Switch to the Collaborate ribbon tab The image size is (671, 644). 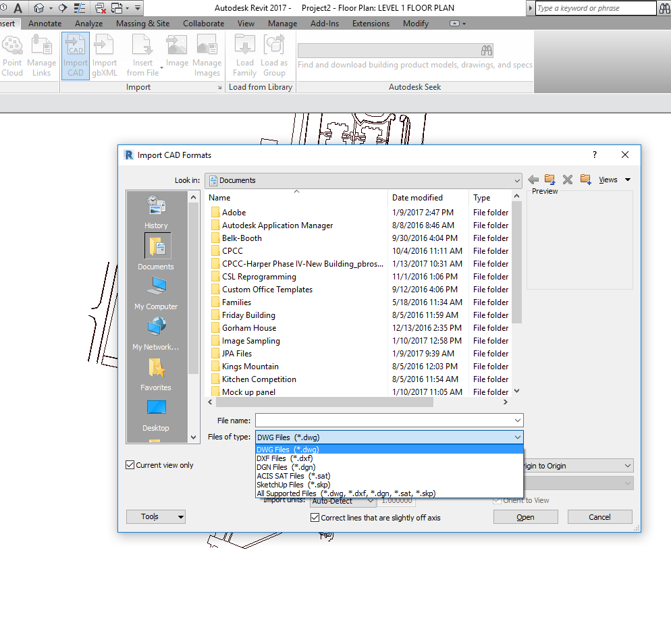(x=204, y=24)
